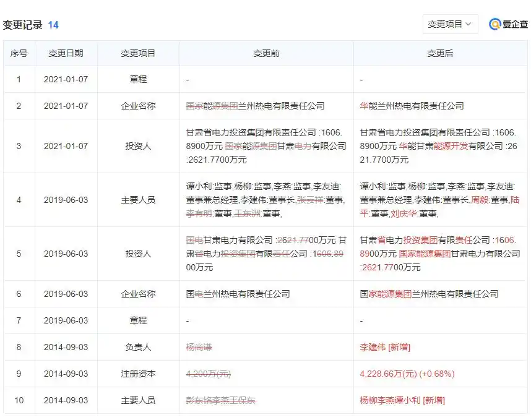The image size is (531, 420).
Task: Select struck-through name 杨尚谦 in row 8
Action: [199, 347]
